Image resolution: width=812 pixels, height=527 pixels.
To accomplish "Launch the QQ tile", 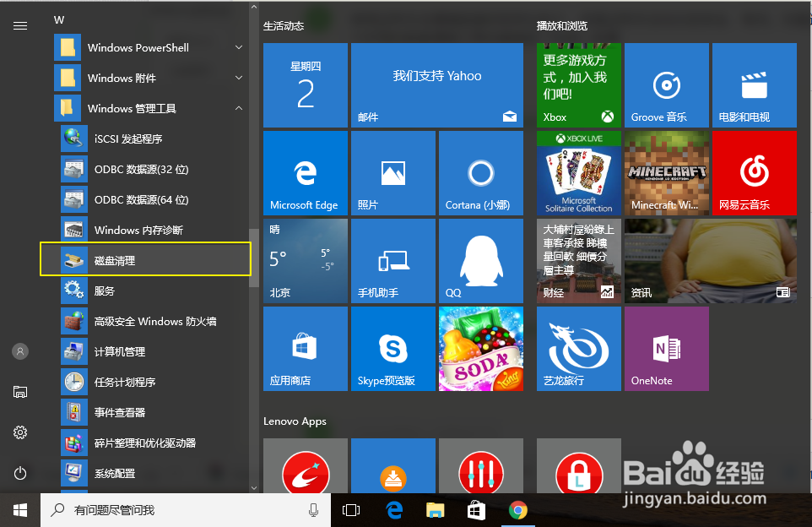I will point(481,261).
